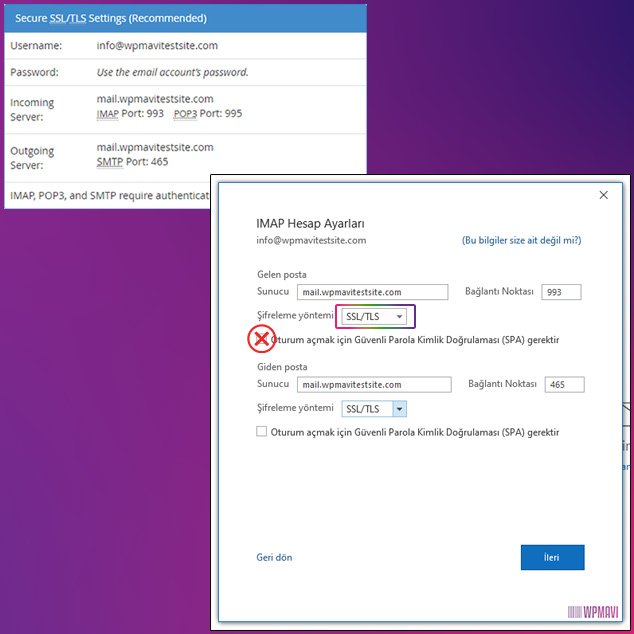This screenshot has height=634, width=634.
Task: Select the Username info@wpmavitestsite.com text in cPanel
Action: pyautogui.click(x=157, y=45)
